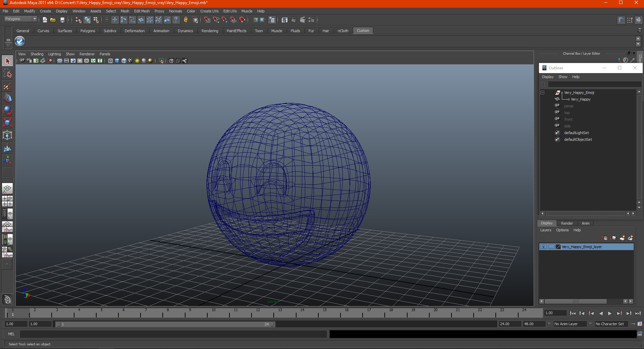Screen dimensions: 644x349
Task: Click create layer from selected icon
Action: click(x=630, y=238)
